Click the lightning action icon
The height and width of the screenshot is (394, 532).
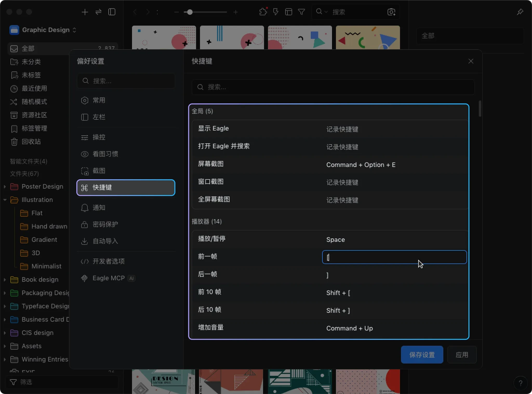276,12
